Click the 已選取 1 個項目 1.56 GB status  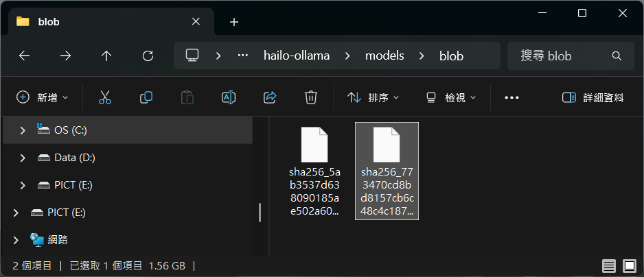coord(128,266)
